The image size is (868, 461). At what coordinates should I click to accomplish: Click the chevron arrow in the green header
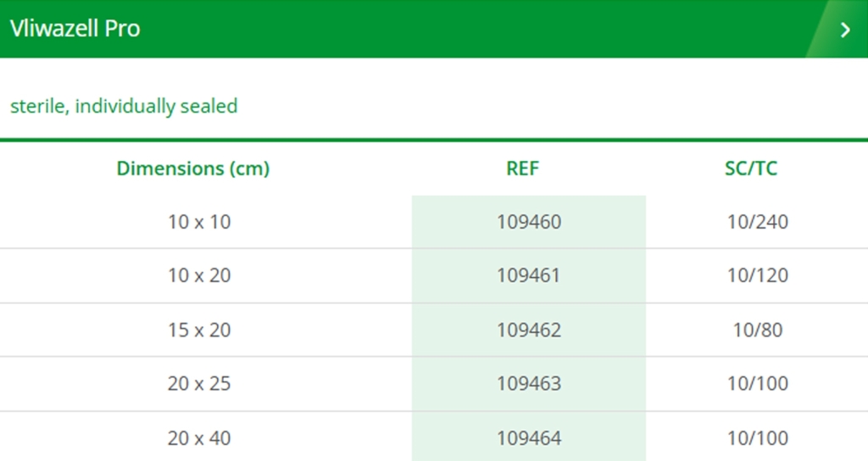(x=845, y=30)
